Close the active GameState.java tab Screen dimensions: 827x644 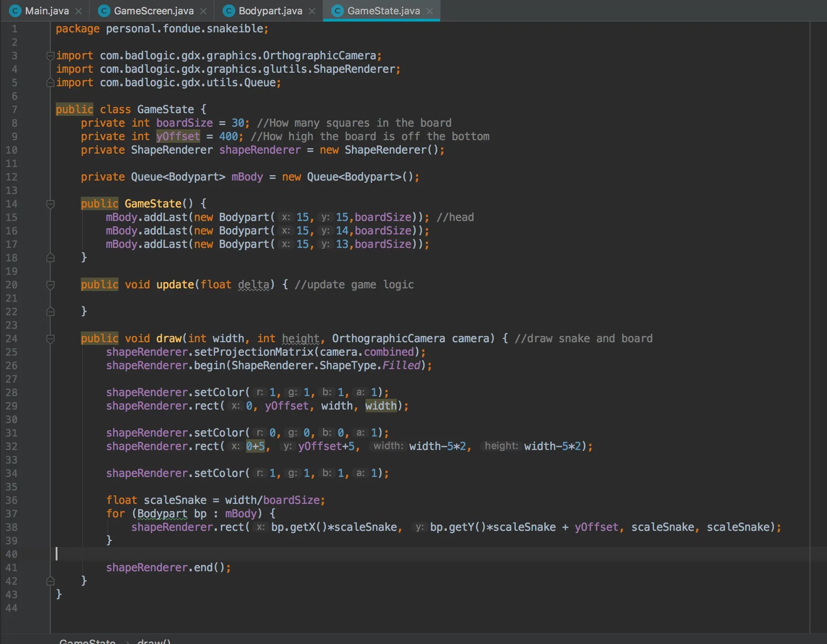coord(430,11)
